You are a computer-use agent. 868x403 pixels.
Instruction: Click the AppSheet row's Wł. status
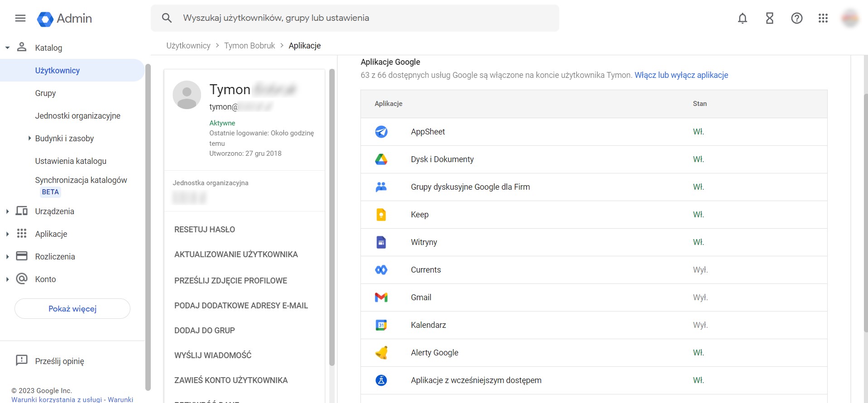click(698, 132)
